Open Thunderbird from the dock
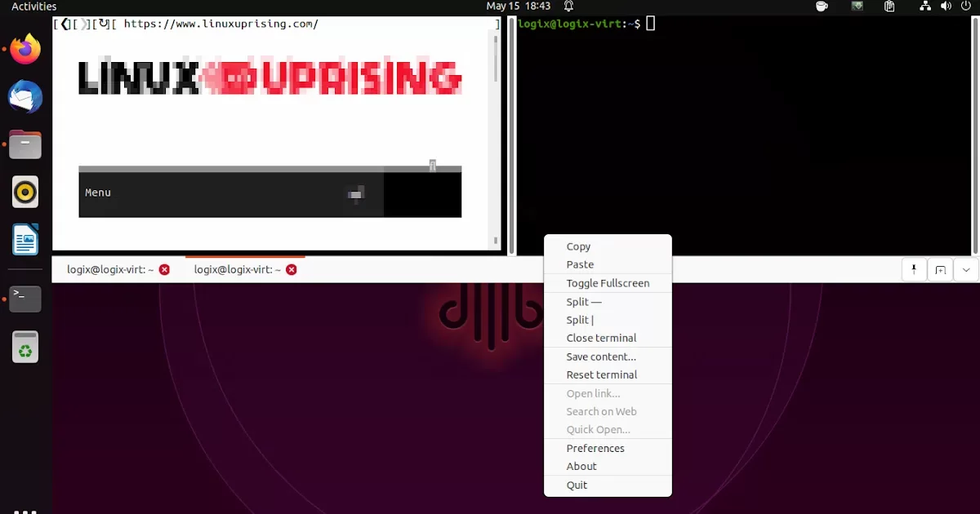The image size is (980, 514). 24,97
